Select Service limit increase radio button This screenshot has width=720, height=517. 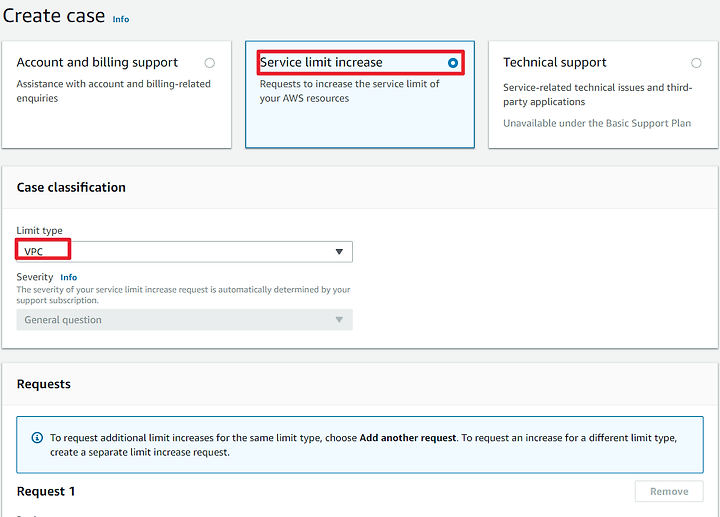coord(453,63)
